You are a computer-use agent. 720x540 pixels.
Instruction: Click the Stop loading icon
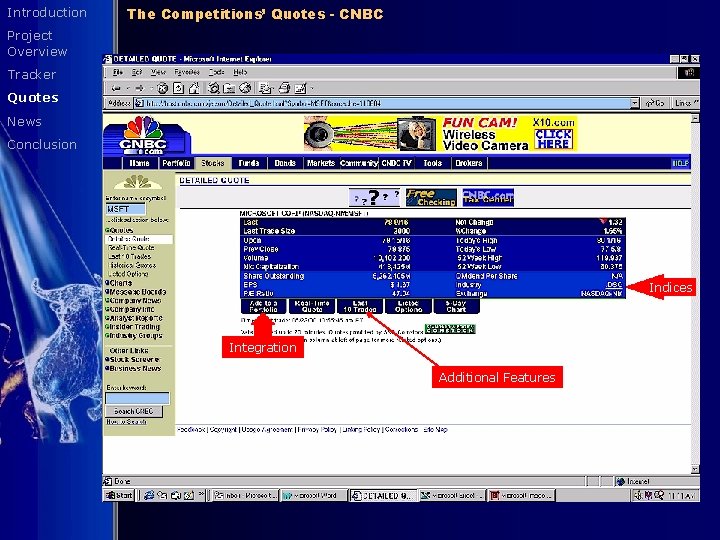coord(163,88)
